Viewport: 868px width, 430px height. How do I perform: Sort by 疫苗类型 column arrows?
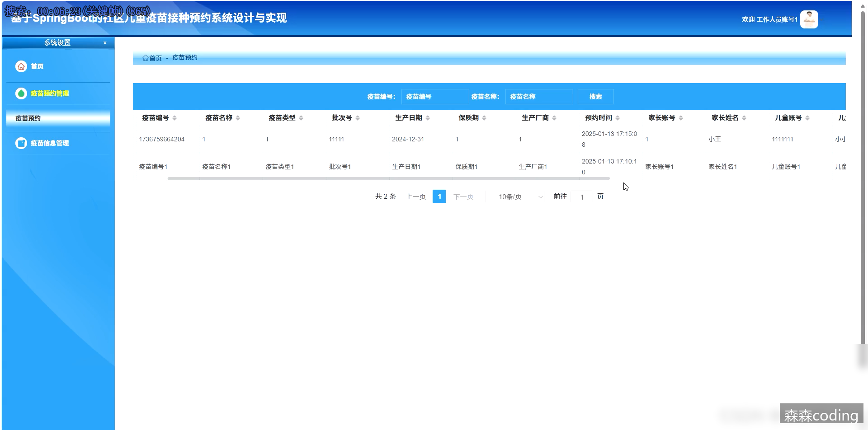(301, 118)
